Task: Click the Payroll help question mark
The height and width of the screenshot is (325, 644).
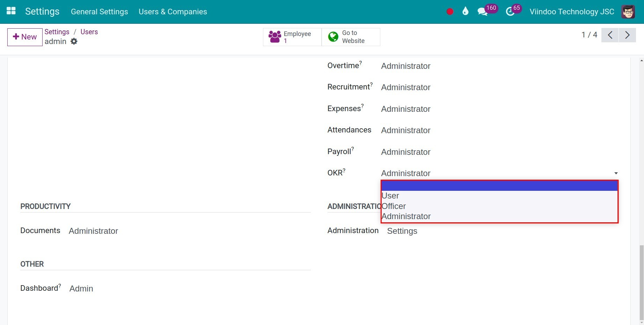Action: pyautogui.click(x=352, y=149)
